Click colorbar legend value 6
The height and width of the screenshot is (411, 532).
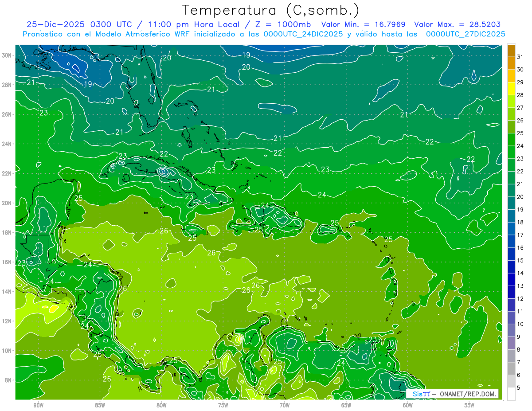pyautogui.click(x=519, y=375)
